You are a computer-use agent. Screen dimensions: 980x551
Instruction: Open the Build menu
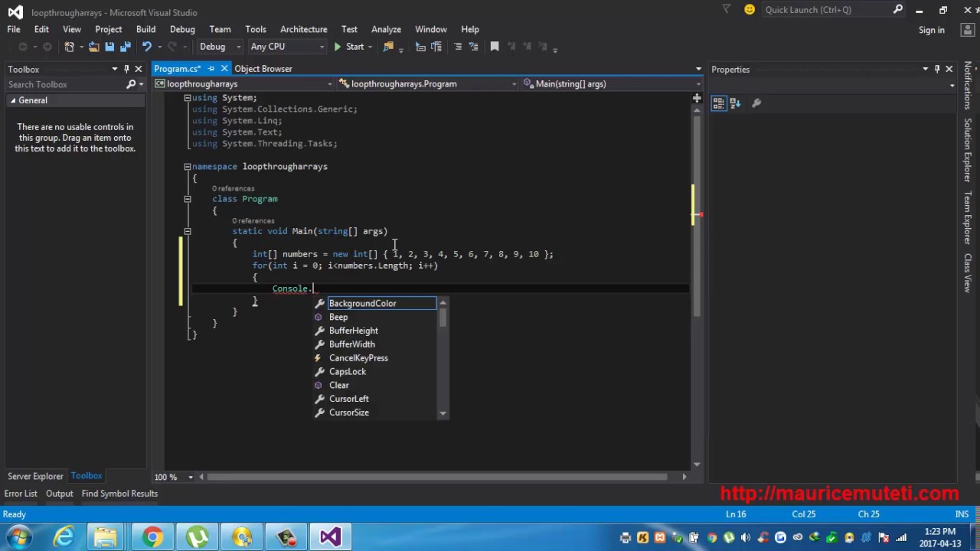coord(145,29)
